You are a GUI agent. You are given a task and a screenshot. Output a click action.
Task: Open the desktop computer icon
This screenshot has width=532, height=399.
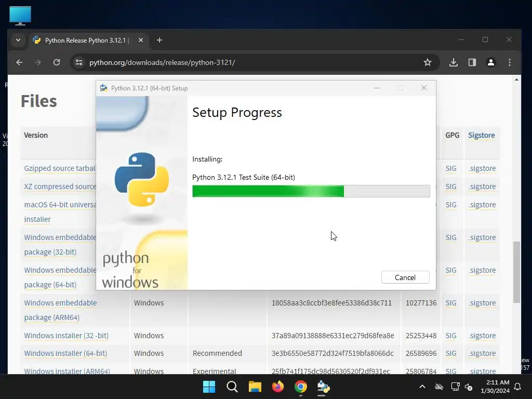click(20, 16)
